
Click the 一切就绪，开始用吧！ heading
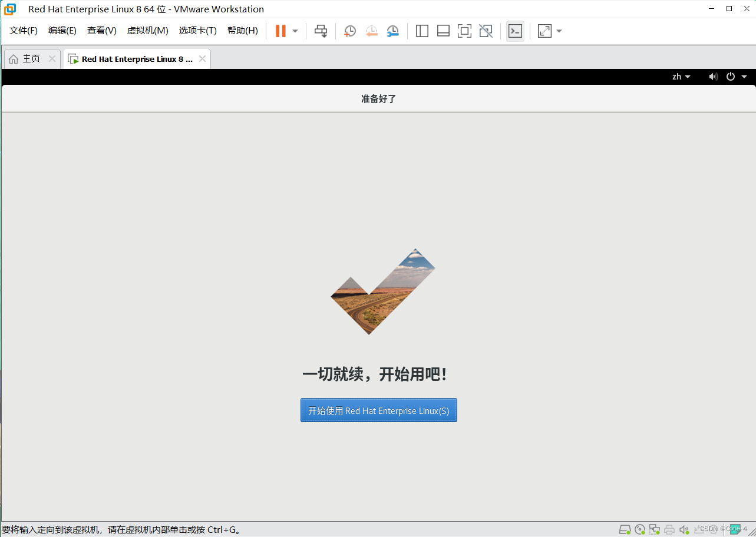tap(375, 374)
